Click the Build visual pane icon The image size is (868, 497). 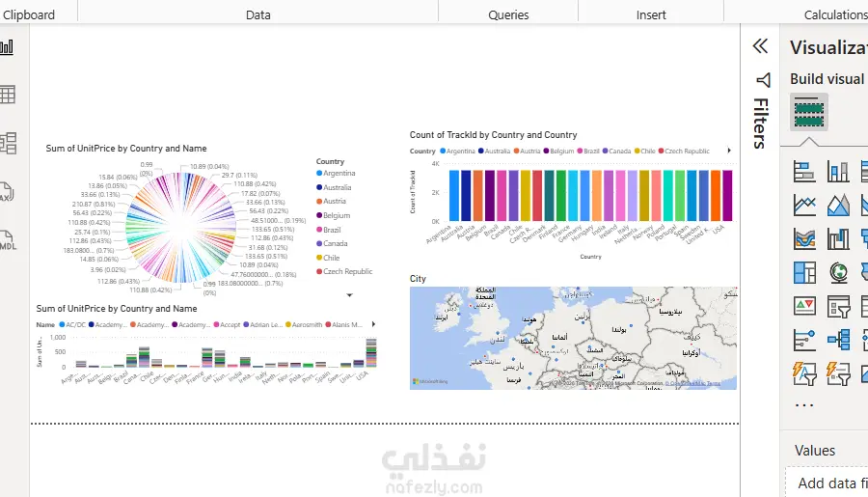809,112
